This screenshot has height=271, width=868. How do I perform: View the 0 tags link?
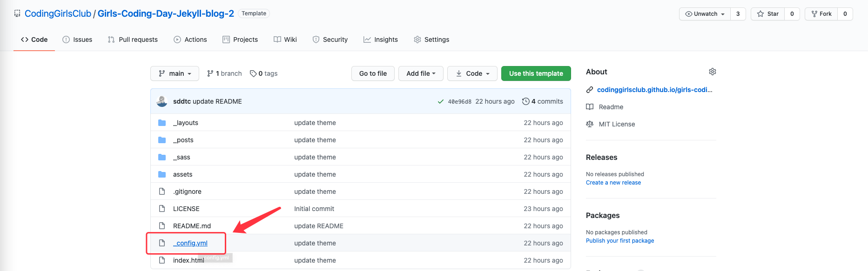[263, 73]
